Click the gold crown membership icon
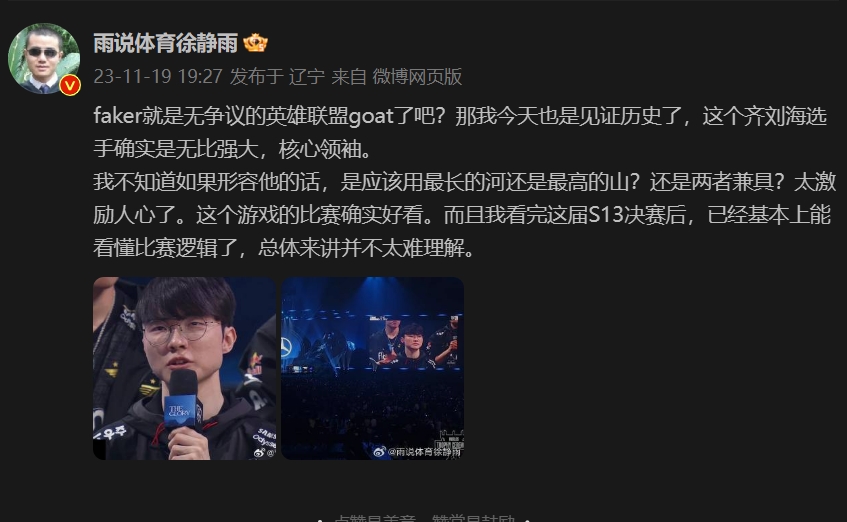Screen dimensions: 847x522 click(x=256, y=43)
